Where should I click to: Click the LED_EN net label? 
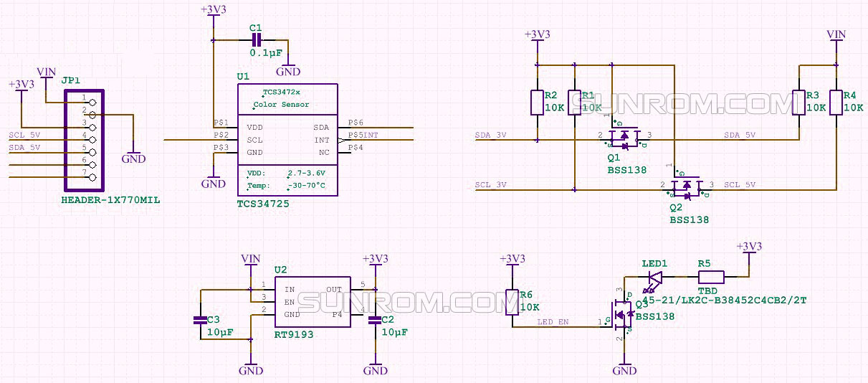[553, 322]
